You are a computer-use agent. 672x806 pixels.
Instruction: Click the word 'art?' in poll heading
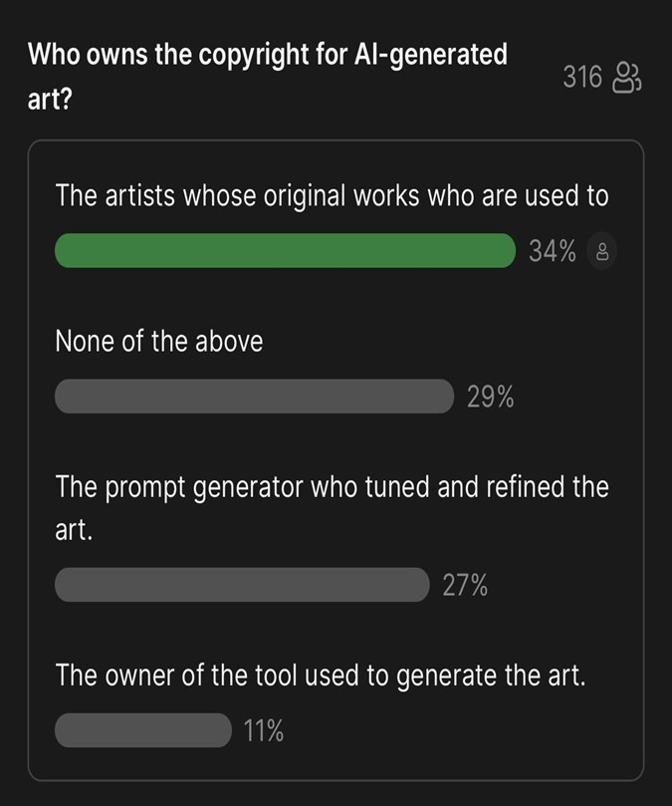point(50,99)
